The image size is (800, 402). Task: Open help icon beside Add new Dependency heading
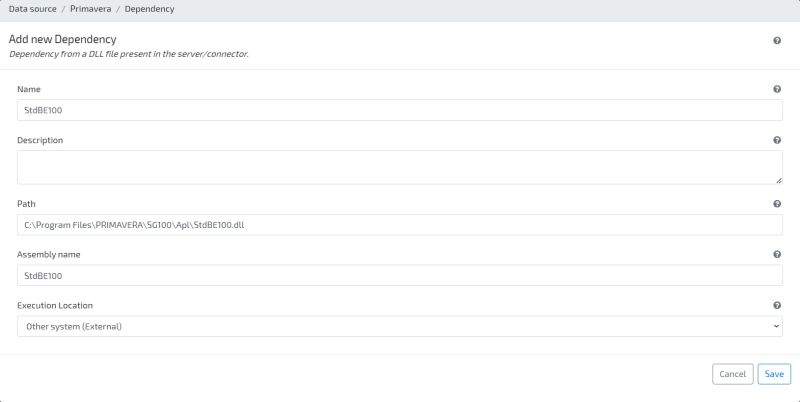point(777,40)
